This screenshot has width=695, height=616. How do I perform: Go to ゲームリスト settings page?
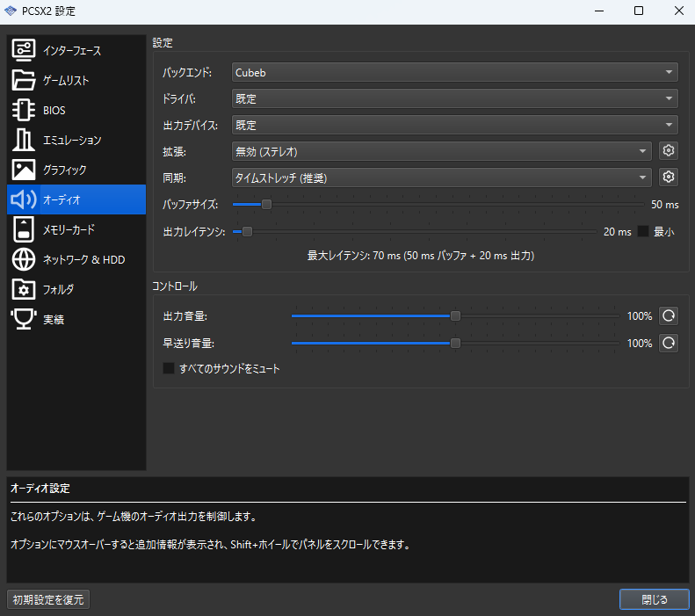coord(76,80)
